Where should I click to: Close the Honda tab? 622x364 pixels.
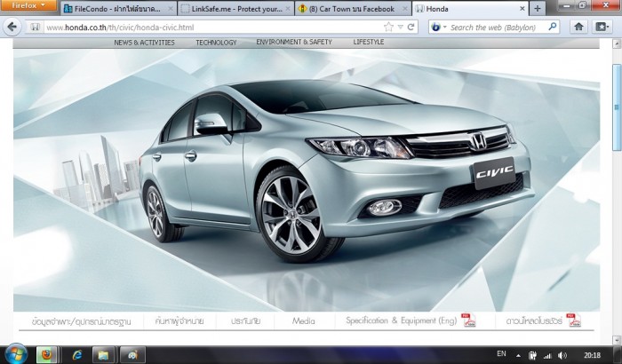(522, 9)
